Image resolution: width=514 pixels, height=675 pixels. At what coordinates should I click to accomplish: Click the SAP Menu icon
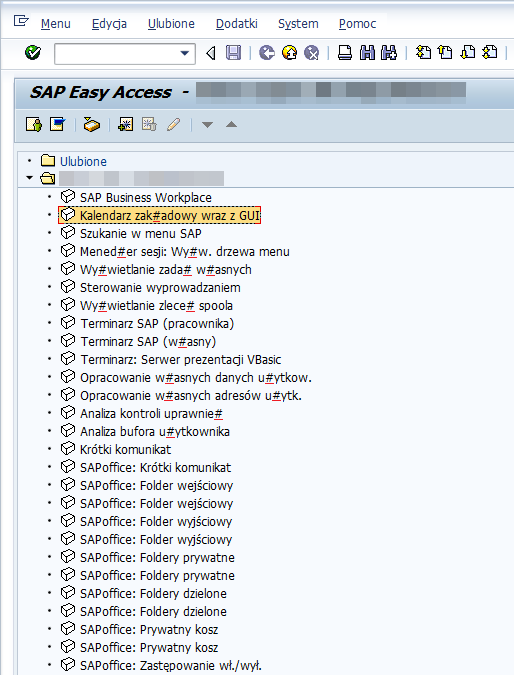58,124
